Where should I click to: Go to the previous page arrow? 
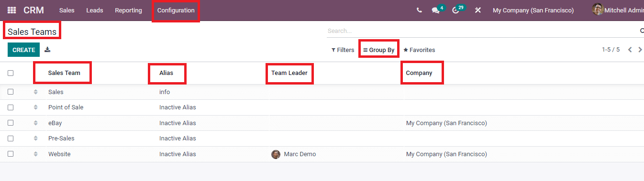click(x=630, y=50)
